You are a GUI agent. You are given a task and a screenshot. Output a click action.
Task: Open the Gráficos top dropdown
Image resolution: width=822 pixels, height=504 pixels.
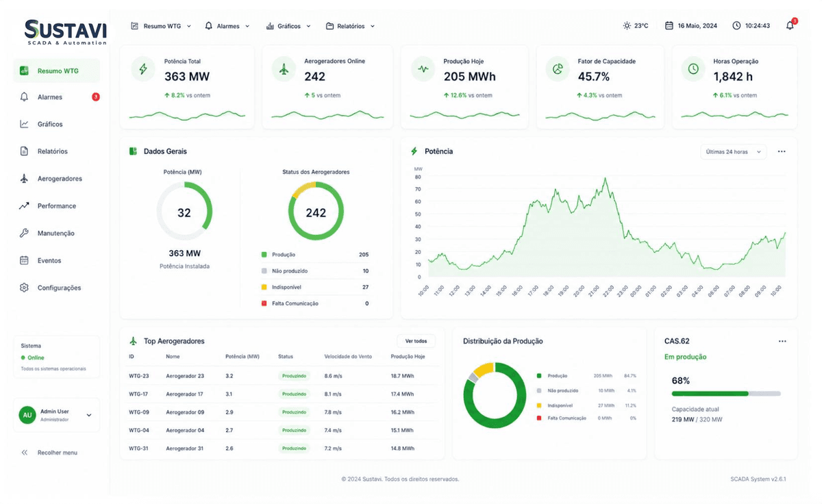tap(288, 26)
